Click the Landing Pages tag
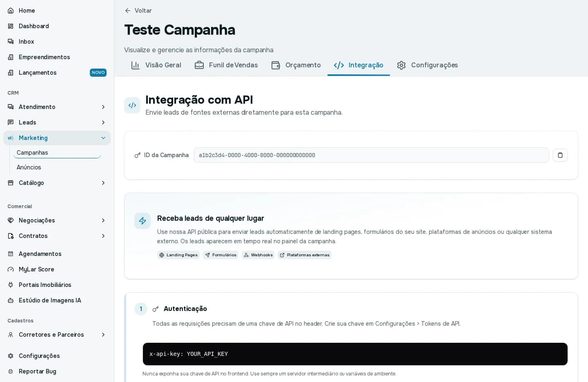 click(x=178, y=255)
